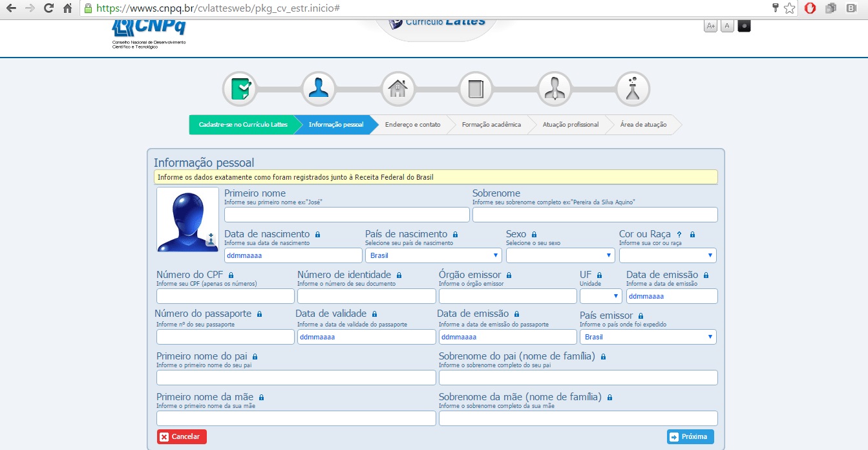
Task: Click the lab flask step icon
Action: click(x=633, y=89)
